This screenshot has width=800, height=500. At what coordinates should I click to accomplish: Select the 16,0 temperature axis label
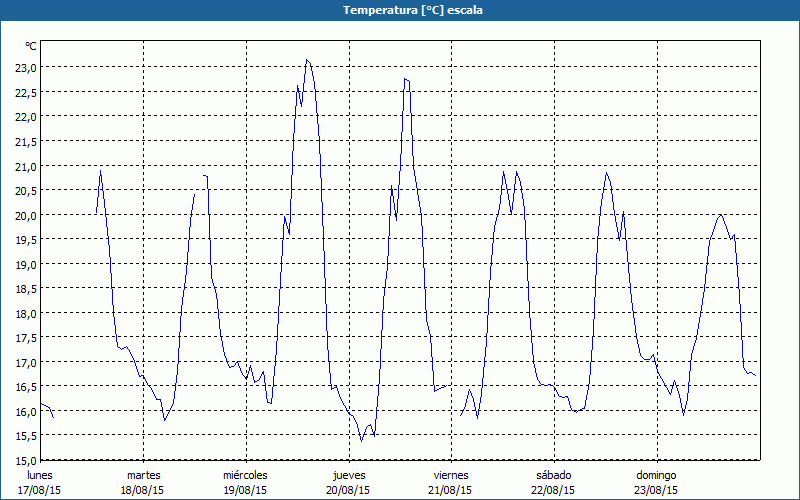tap(25, 411)
